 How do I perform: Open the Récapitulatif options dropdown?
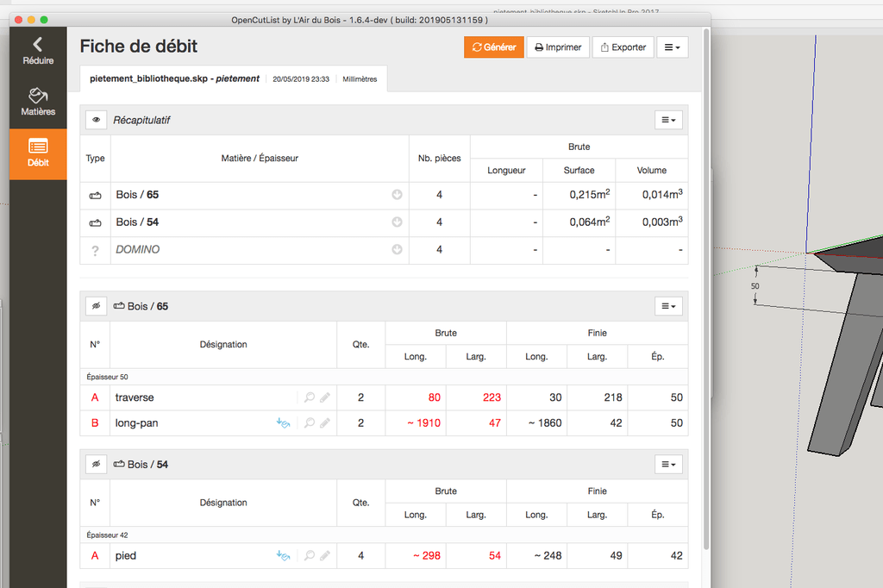click(x=668, y=120)
